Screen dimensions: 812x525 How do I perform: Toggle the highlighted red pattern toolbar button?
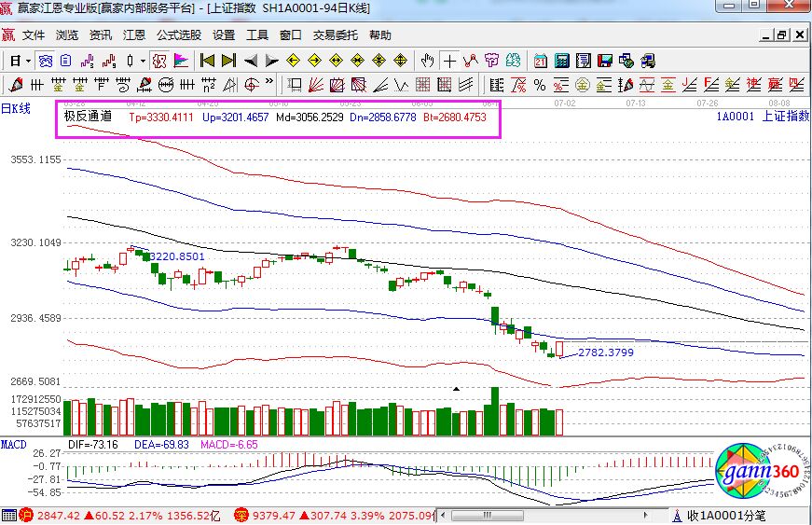[x=158, y=61]
